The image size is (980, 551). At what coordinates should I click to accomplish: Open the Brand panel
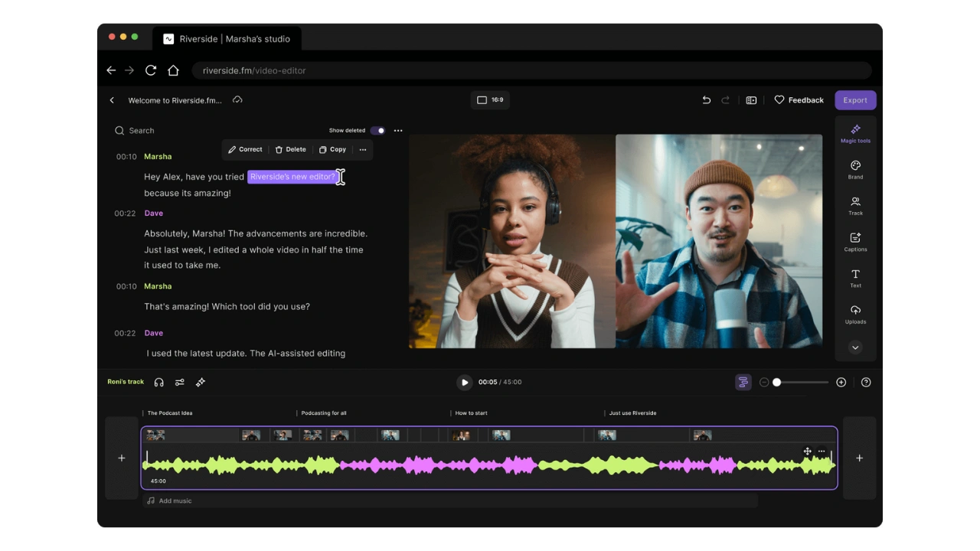pos(855,170)
